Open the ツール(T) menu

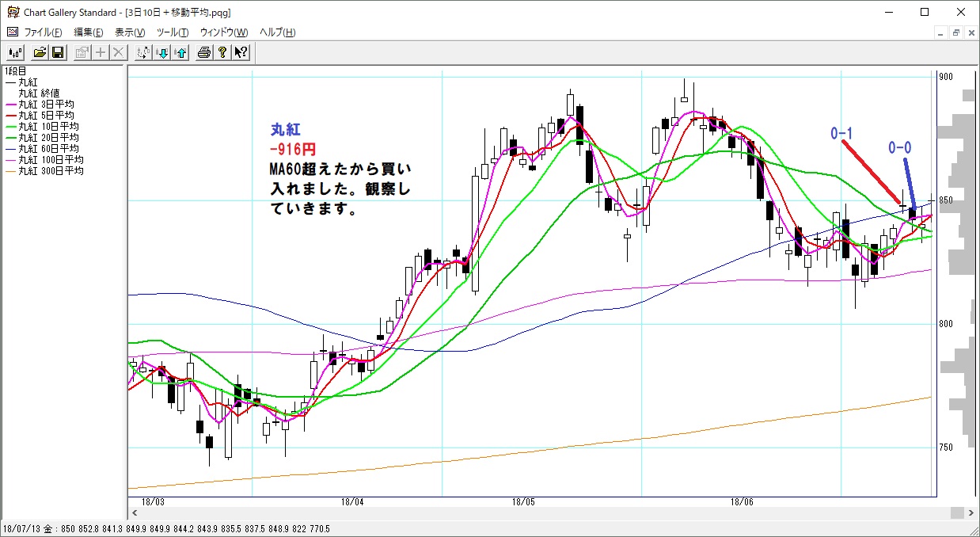tap(172, 32)
